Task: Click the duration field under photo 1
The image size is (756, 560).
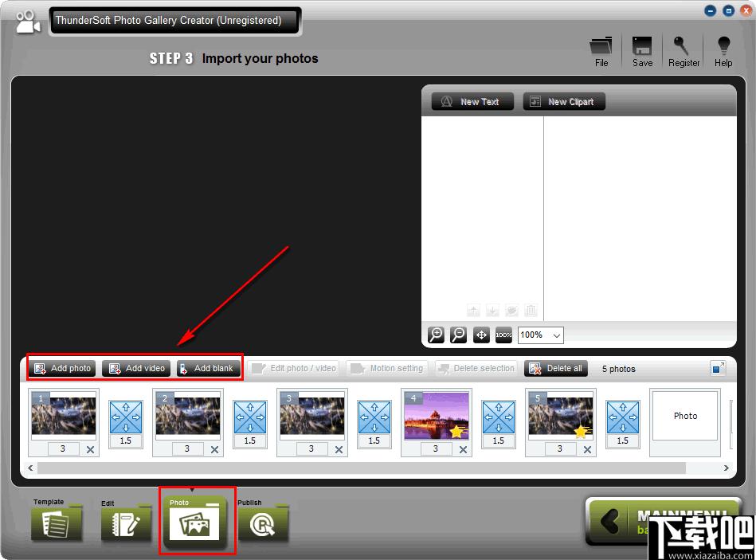Action: click(x=63, y=448)
